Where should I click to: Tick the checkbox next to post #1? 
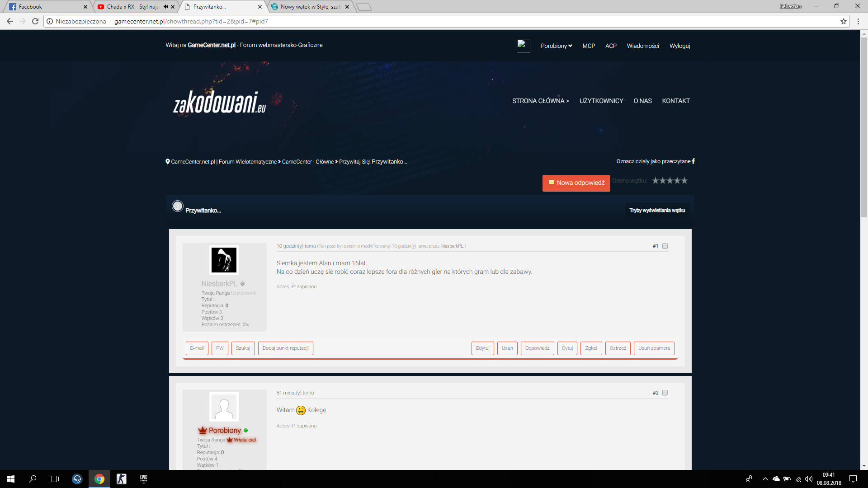[665, 246]
